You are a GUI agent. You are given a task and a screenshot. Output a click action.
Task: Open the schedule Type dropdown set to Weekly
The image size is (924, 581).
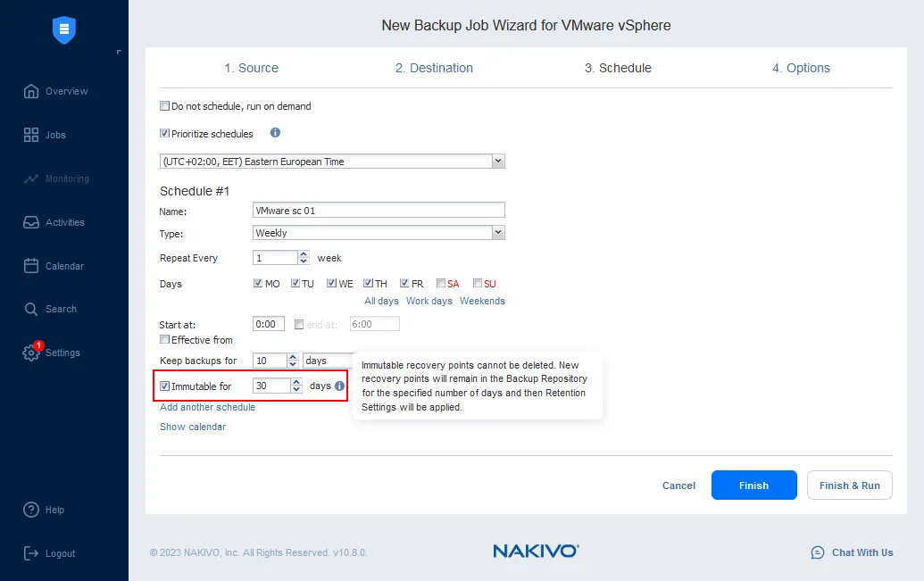[x=498, y=233]
